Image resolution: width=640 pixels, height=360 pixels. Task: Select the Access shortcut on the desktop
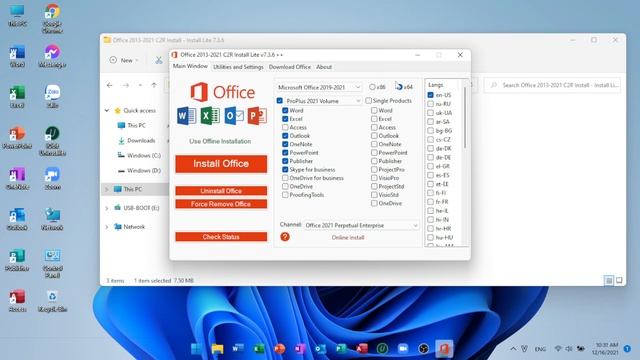tap(17, 301)
